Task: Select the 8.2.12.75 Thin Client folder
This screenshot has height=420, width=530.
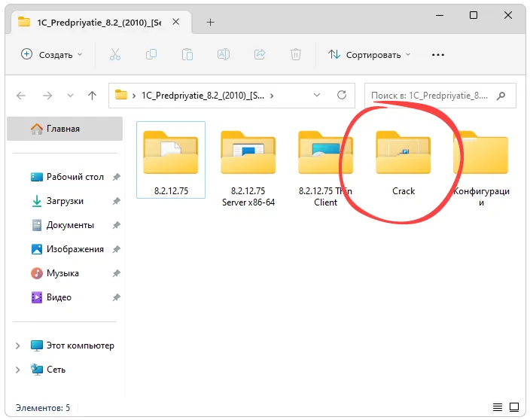Action: pyautogui.click(x=325, y=168)
